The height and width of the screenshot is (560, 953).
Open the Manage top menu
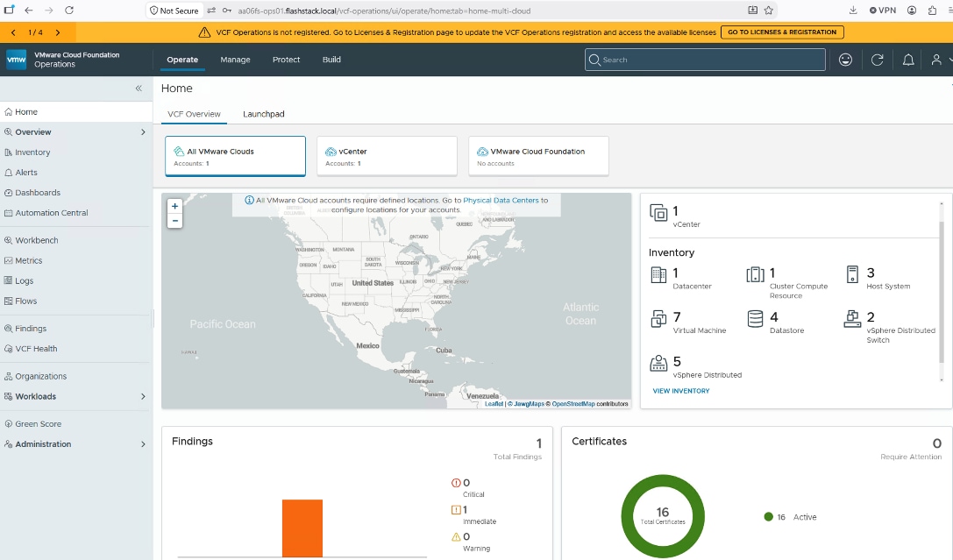[x=235, y=60]
